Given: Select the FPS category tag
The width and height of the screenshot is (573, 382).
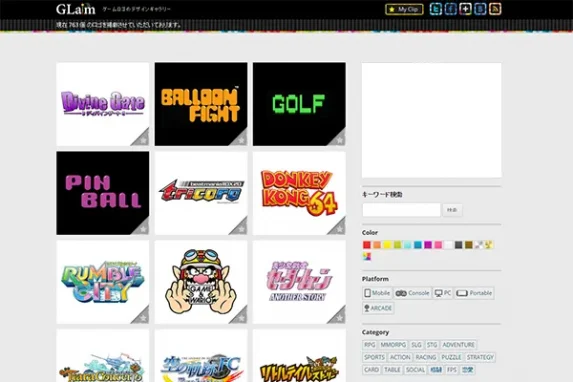Looking at the screenshot, I should point(452,370).
